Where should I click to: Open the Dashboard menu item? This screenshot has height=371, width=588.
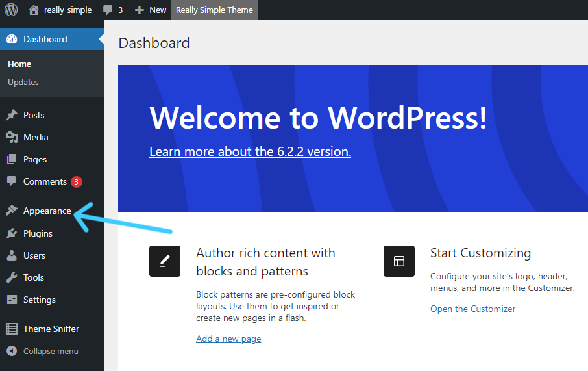coord(52,39)
